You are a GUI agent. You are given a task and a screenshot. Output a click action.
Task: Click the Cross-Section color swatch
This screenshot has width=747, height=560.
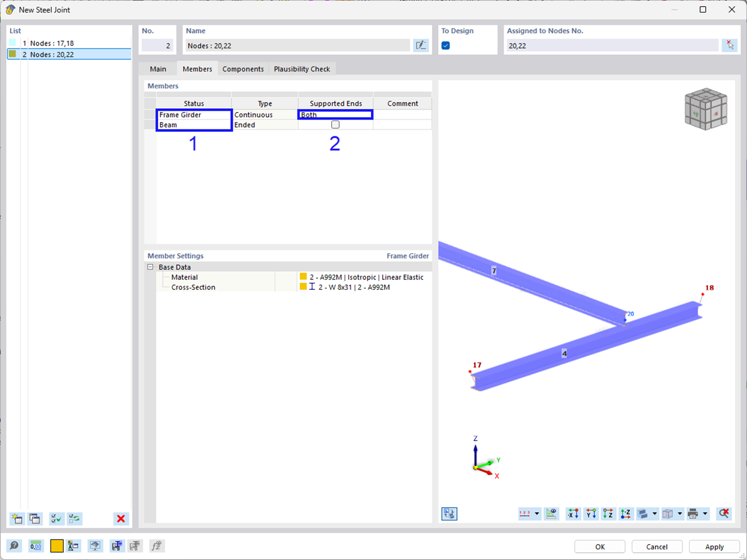coord(303,287)
